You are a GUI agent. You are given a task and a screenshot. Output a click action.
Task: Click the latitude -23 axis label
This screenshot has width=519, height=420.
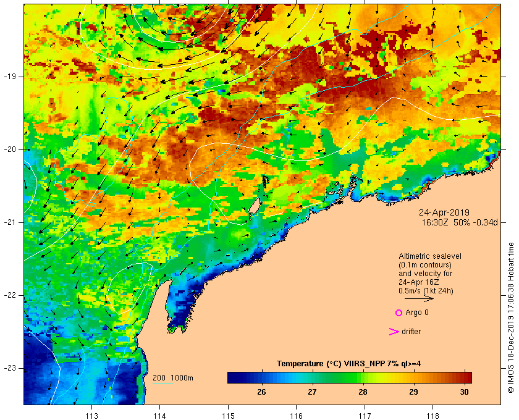[x=10, y=367]
